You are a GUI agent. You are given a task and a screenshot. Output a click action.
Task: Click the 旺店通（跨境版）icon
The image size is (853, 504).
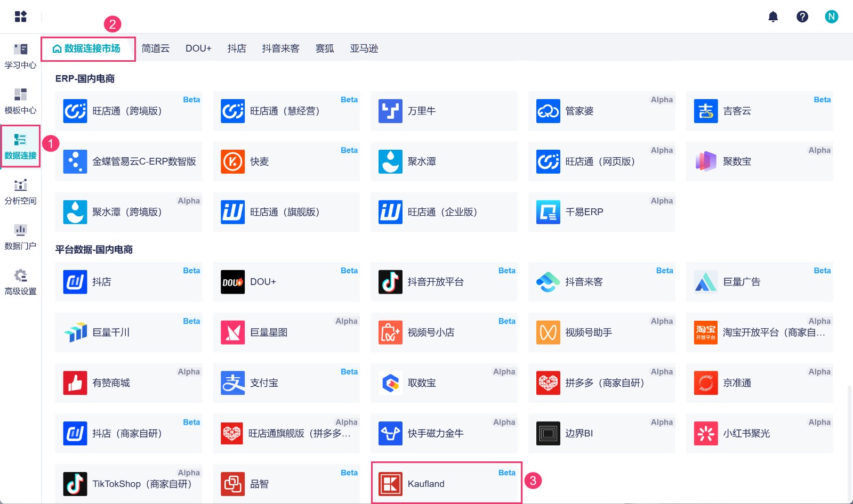pyautogui.click(x=75, y=111)
